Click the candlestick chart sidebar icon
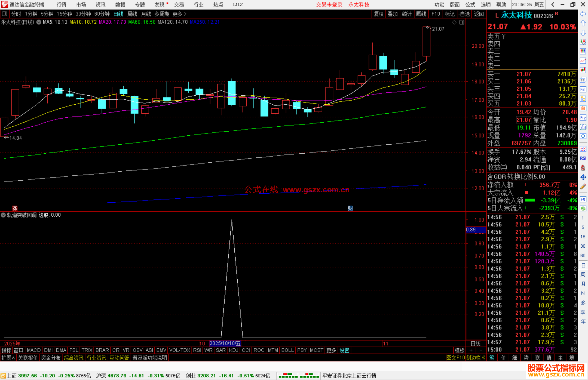Image resolution: width=588 pixels, height=380 pixels. point(583,70)
